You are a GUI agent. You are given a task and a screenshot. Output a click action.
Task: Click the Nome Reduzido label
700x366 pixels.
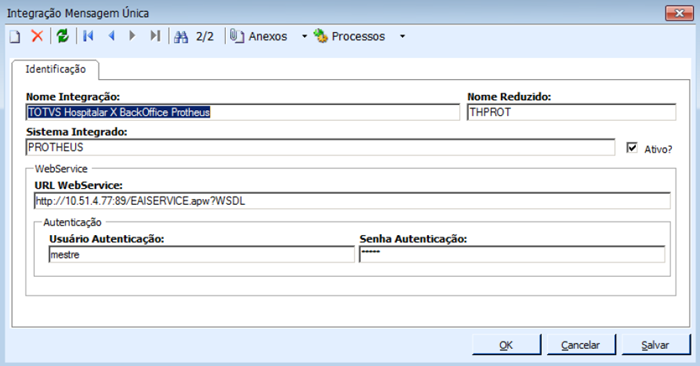(509, 96)
